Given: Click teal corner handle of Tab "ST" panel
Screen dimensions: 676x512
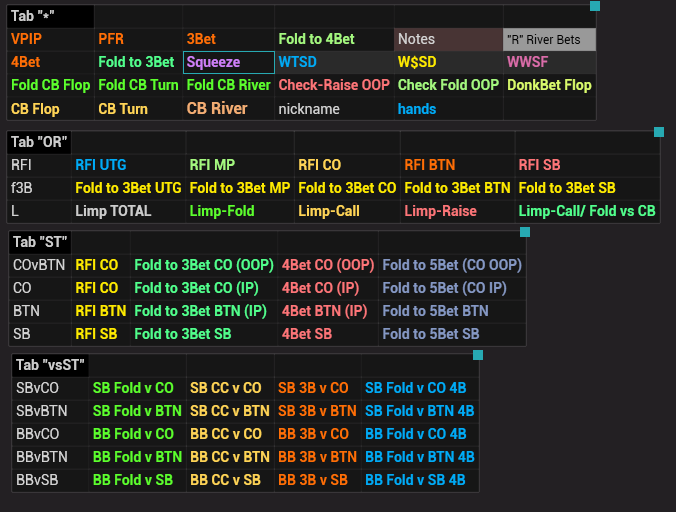Looking at the screenshot, I should click(524, 232).
